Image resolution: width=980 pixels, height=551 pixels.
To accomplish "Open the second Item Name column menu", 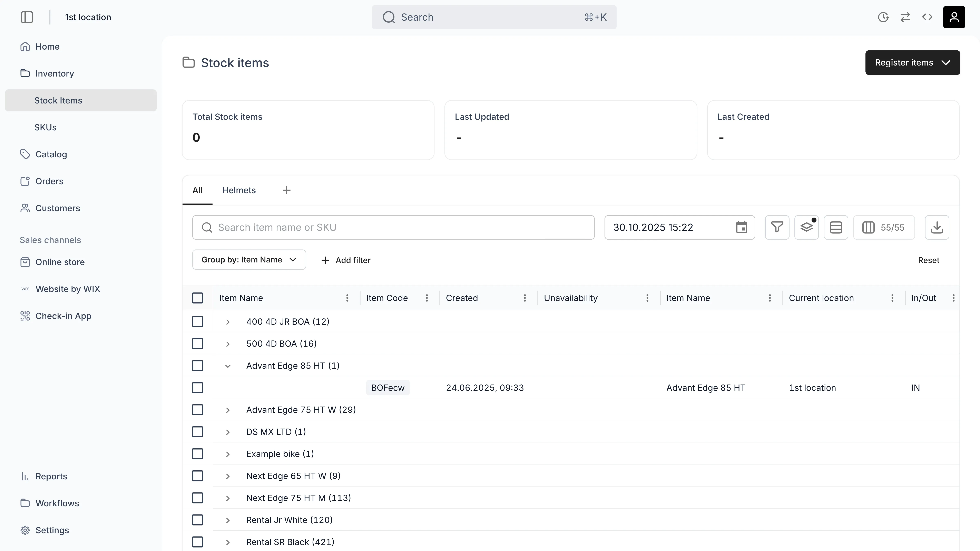I will (770, 298).
